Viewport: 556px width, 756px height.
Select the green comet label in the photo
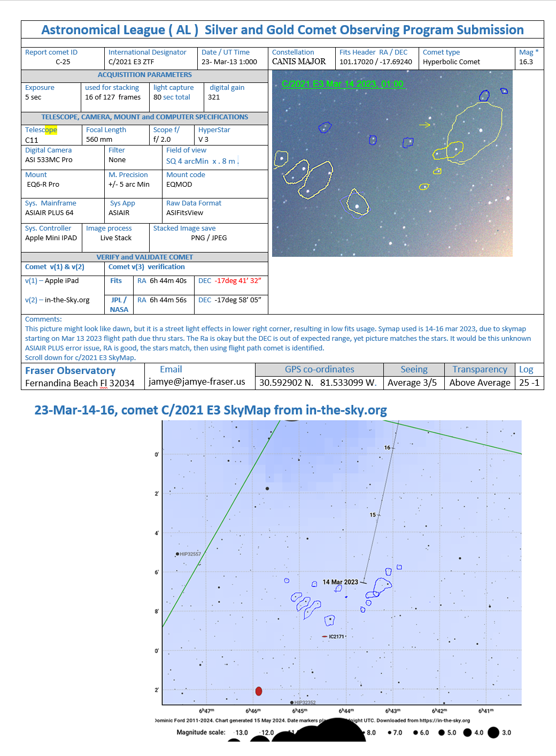(x=342, y=84)
